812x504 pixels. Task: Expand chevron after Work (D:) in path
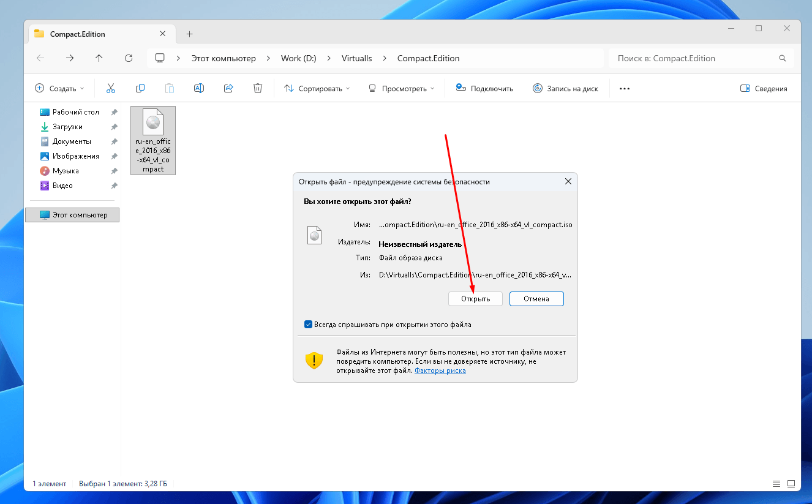[x=328, y=58]
